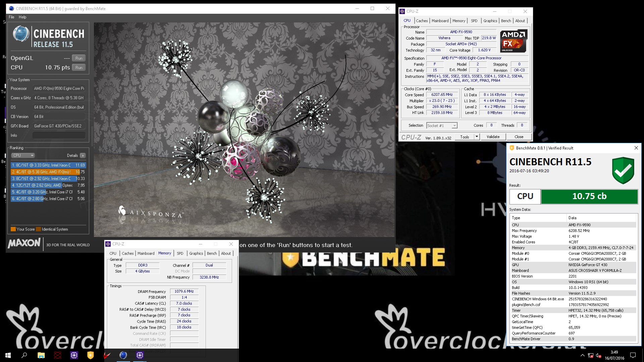644x362 pixels.
Task: Click the Memory CPU-Z window title icon
Action: [x=108, y=244]
